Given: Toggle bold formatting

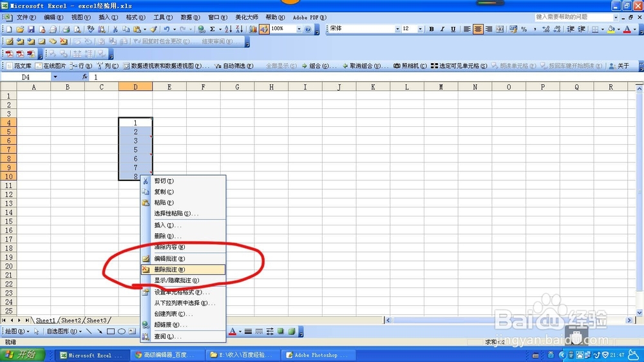Looking at the screenshot, I should tap(431, 29).
